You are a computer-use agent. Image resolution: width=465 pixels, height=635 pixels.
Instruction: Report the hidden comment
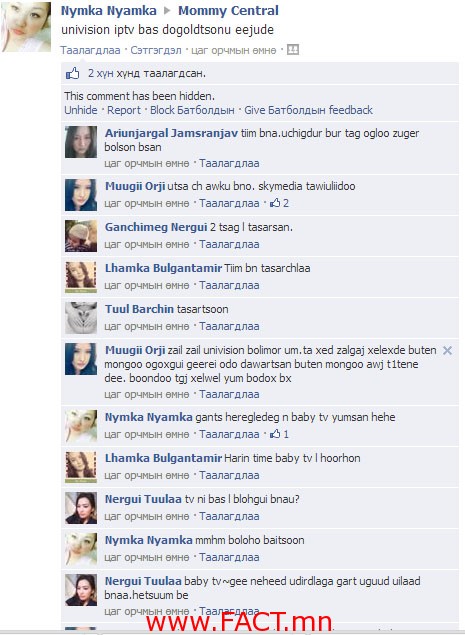click(124, 110)
